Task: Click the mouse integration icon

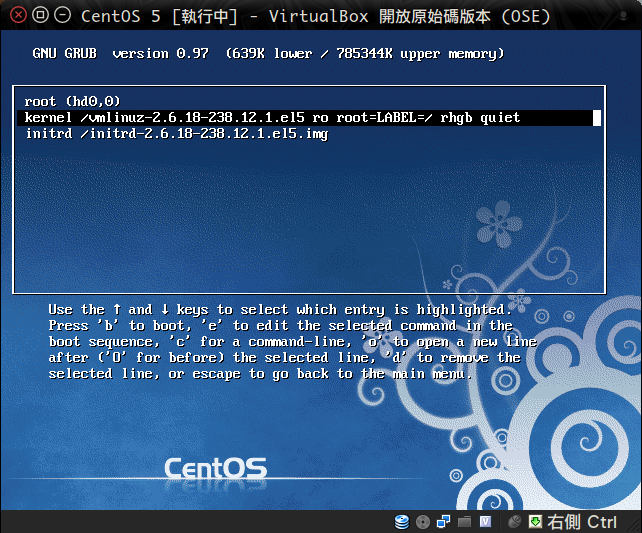Action: 514,522
